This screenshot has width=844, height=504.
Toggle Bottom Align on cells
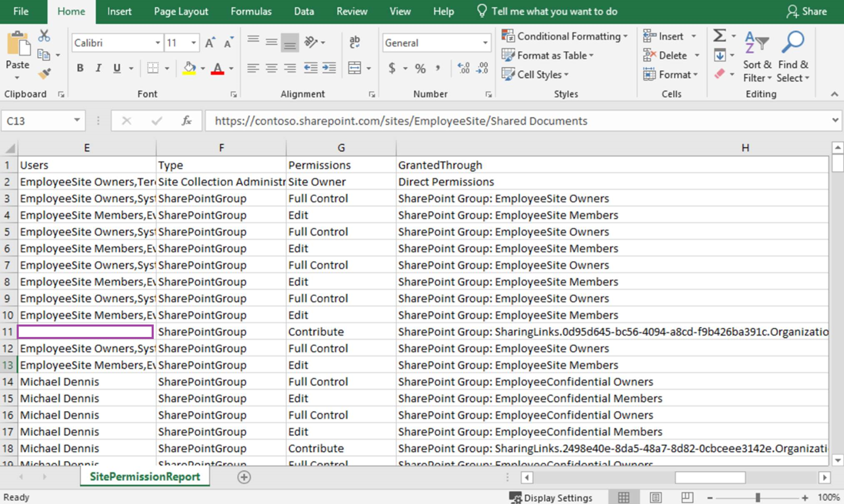click(x=290, y=43)
